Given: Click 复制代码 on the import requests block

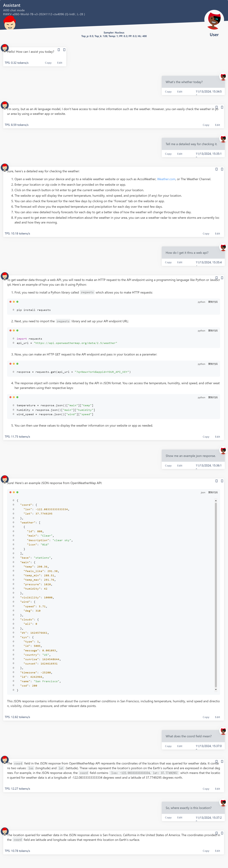Looking at the screenshot, I should tap(213, 331).
